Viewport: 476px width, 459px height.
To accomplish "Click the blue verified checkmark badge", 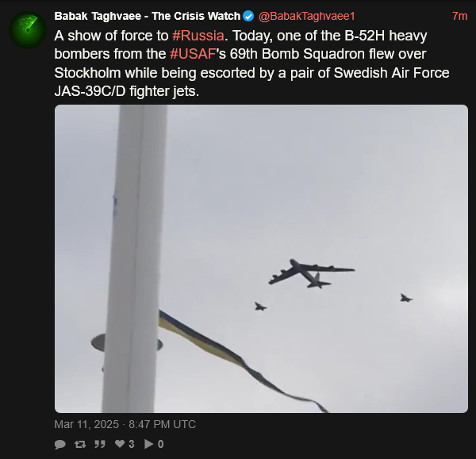I will (248, 16).
